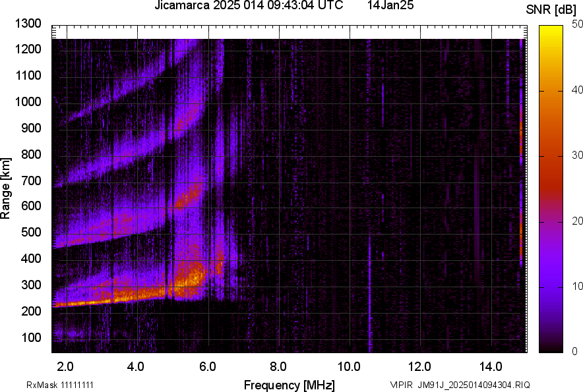
Task: Click the colorbar tick label '50'
Action: tap(577, 24)
